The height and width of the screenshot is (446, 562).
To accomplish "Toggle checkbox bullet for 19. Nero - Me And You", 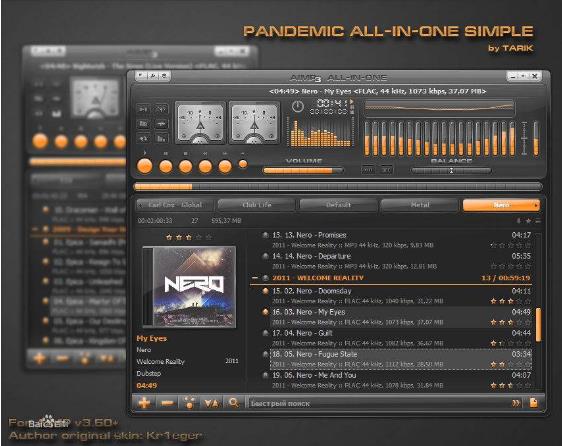I will (x=266, y=375).
